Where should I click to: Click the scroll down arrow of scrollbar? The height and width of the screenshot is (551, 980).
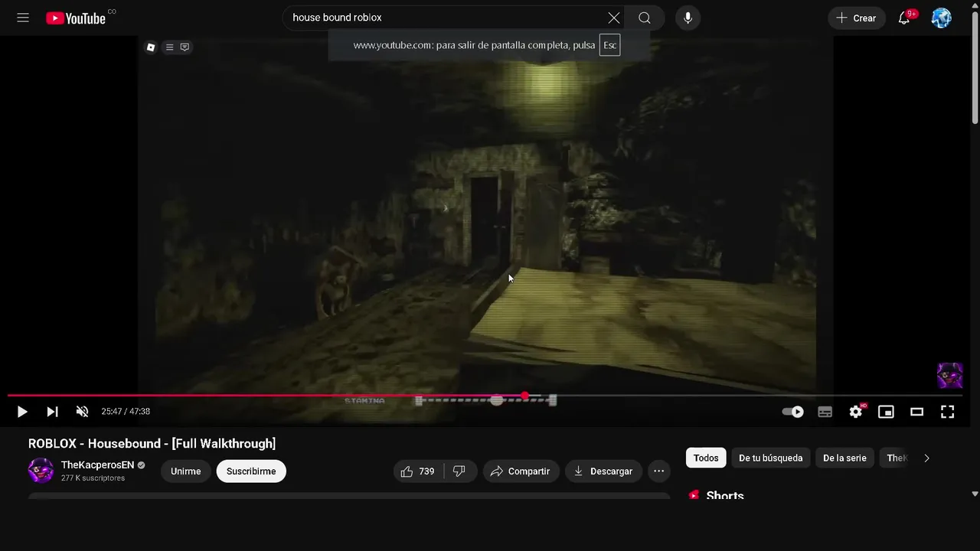975,494
